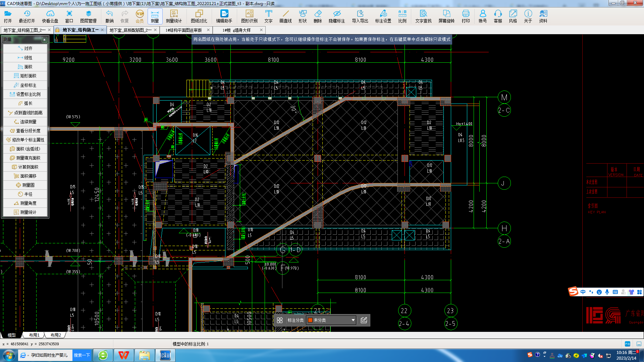
Task: Open the 资料 resources page
Action: [x=543, y=16]
